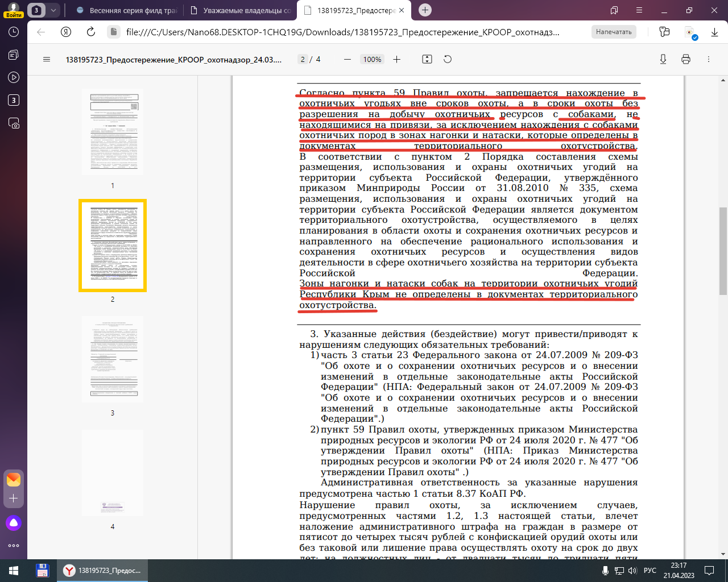This screenshot has width=728, height=582.
Task: Click the fit-to-page icon in PDF toolbar
Action: (427, 59)
